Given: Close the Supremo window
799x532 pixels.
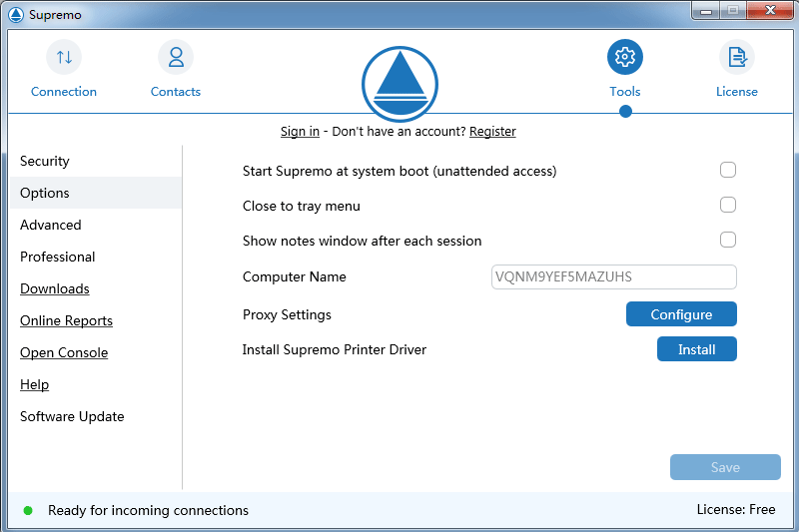Looking at the screenshot, I should 770,11.
